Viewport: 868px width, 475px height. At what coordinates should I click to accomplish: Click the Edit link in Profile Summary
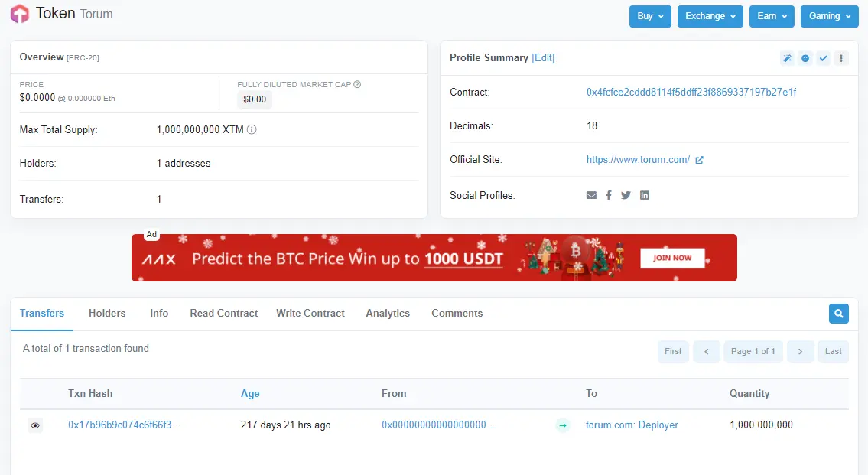pyautogui.click(x=543, y=57)
